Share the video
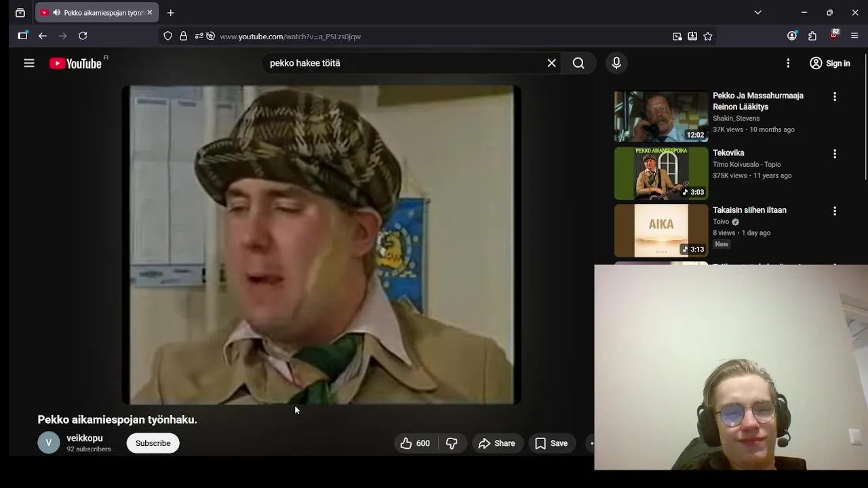 tap(496, 443)
